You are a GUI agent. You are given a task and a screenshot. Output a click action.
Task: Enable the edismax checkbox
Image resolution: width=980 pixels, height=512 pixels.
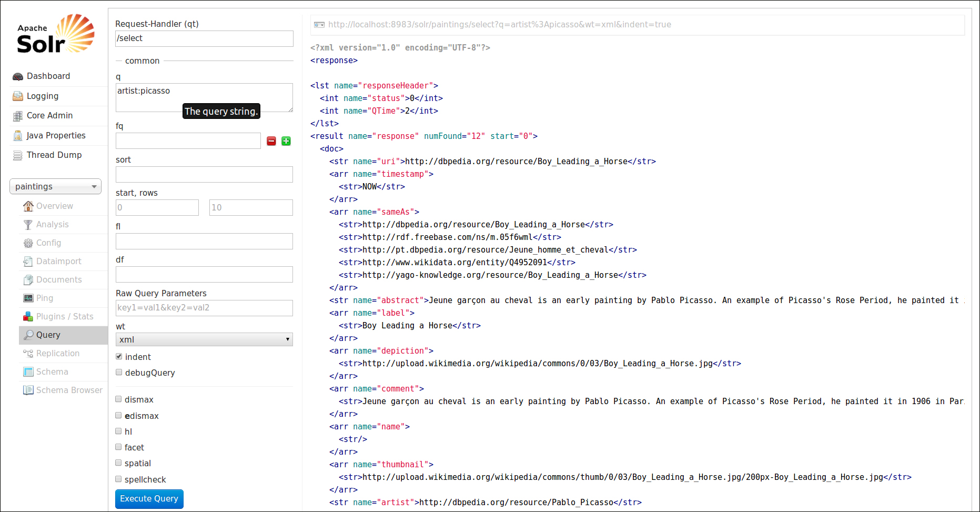[118, 415]
